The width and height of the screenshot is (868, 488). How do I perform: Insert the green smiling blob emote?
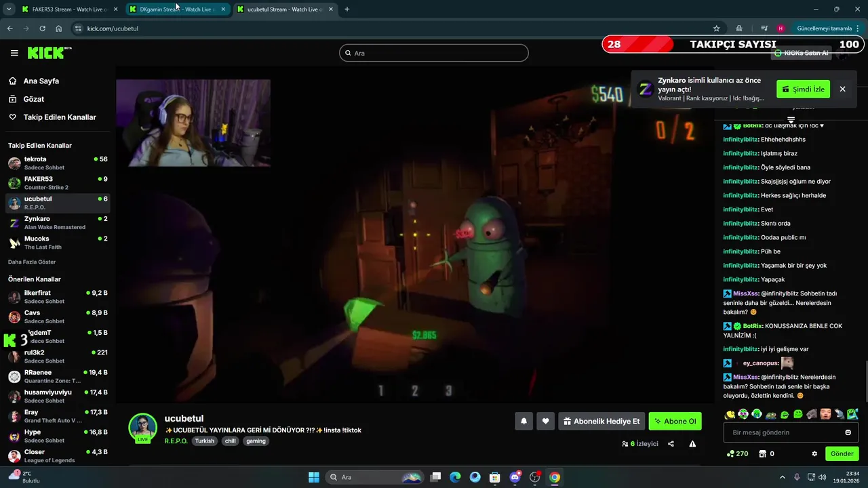tap(798, 414)
